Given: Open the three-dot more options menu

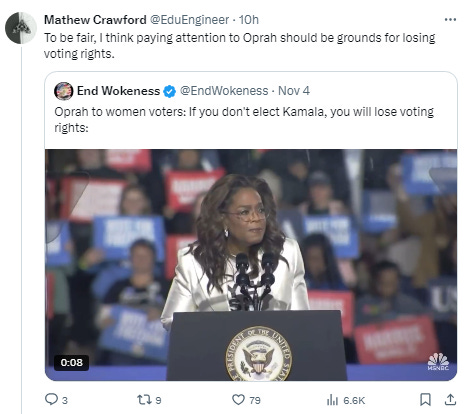Looking at the screenshot, I should pyautogui.click(x=450, y=19).
